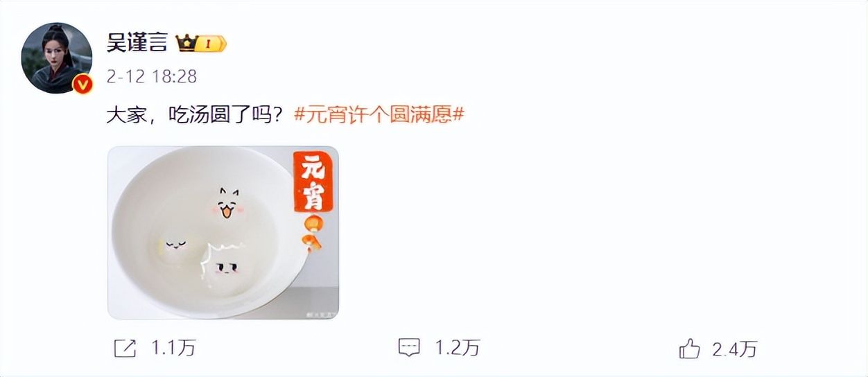Open comments via 1.2万 count
The image size is (868, 377).
[457, 348]
